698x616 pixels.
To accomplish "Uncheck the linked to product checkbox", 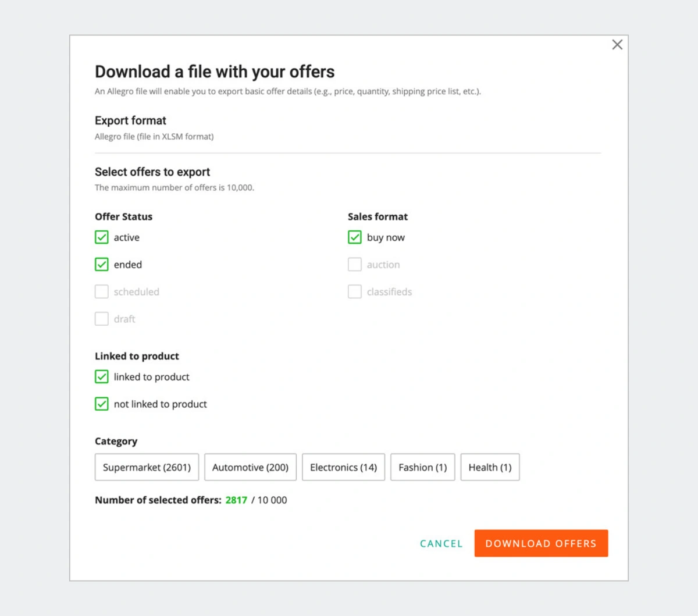I will click(x=102, y=377).
